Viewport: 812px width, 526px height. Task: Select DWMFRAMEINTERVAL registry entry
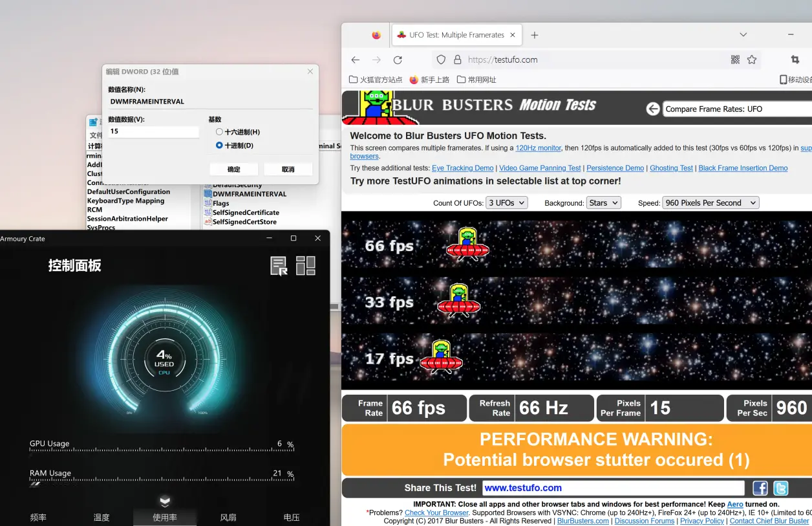click(250, 193)
